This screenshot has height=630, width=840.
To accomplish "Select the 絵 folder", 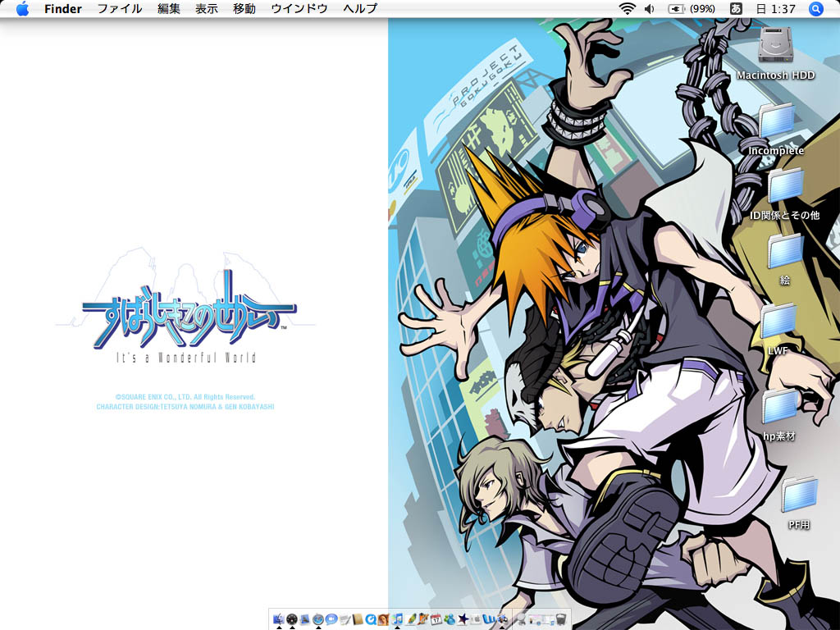I will pos(785,252).
